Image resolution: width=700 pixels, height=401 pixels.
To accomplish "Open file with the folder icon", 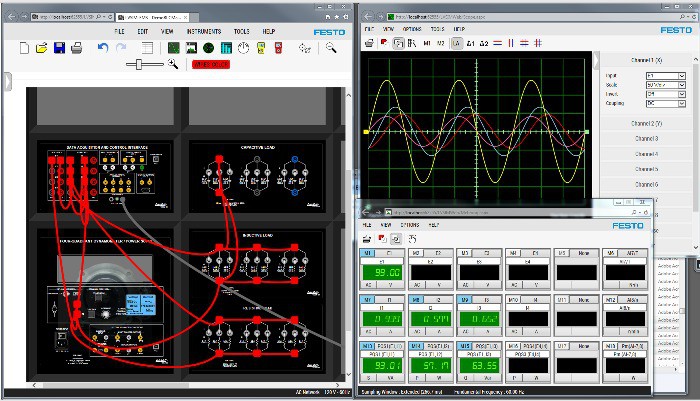I will click(x=43, y=48).
